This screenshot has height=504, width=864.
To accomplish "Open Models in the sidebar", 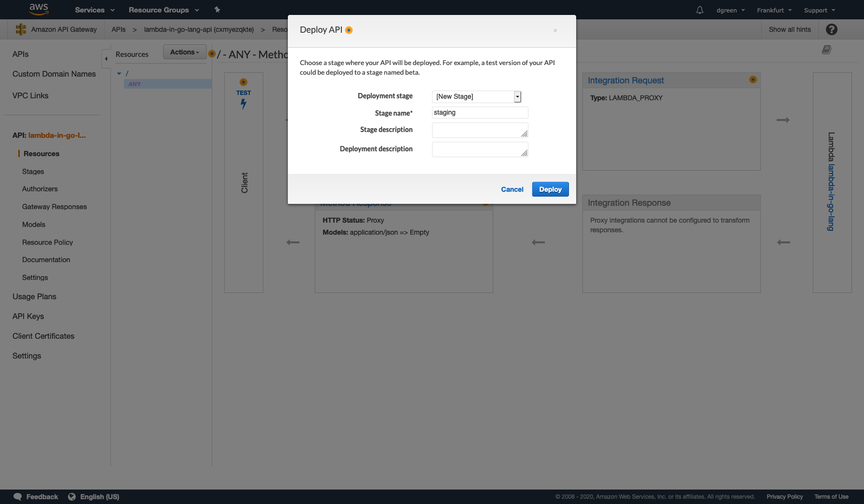I will (x=34, y=225).
